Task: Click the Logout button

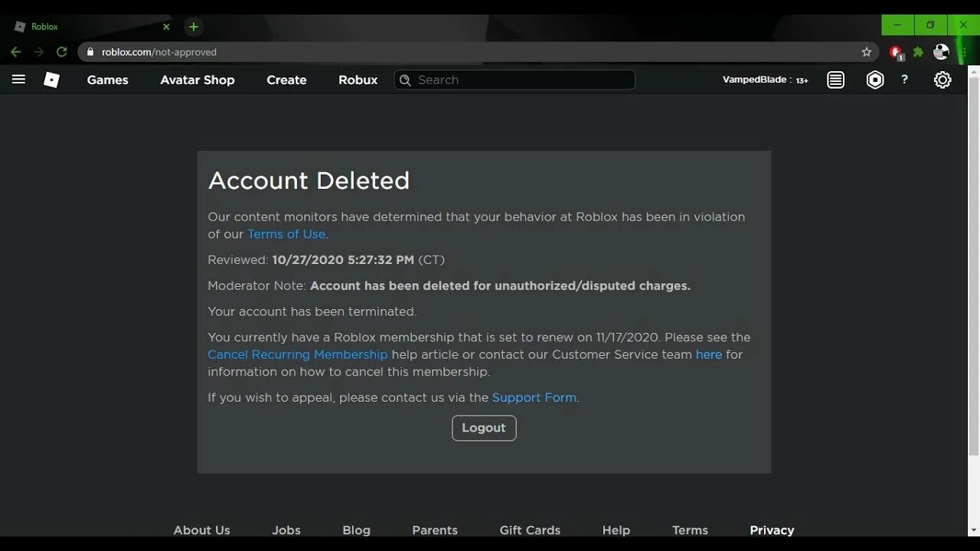Action: (x=484, y=428)
